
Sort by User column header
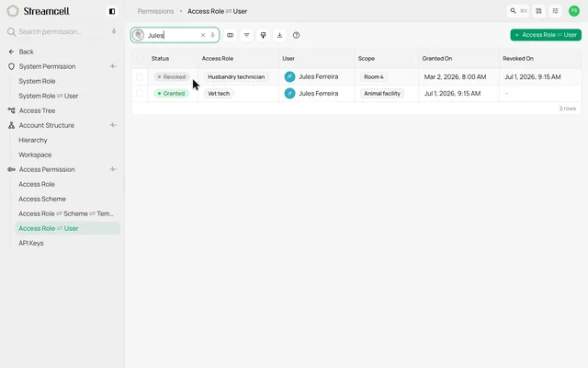coord(288,59)
